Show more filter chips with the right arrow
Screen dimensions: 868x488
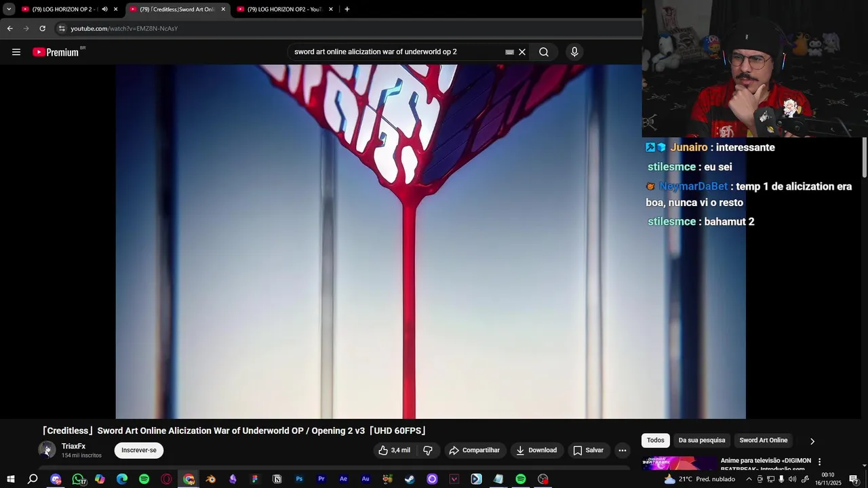[812, 441]
